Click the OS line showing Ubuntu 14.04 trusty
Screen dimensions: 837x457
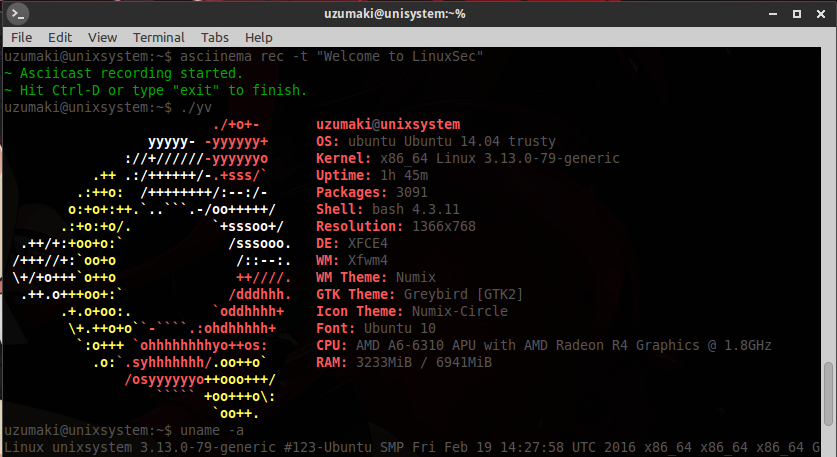(x=436, y=141)
